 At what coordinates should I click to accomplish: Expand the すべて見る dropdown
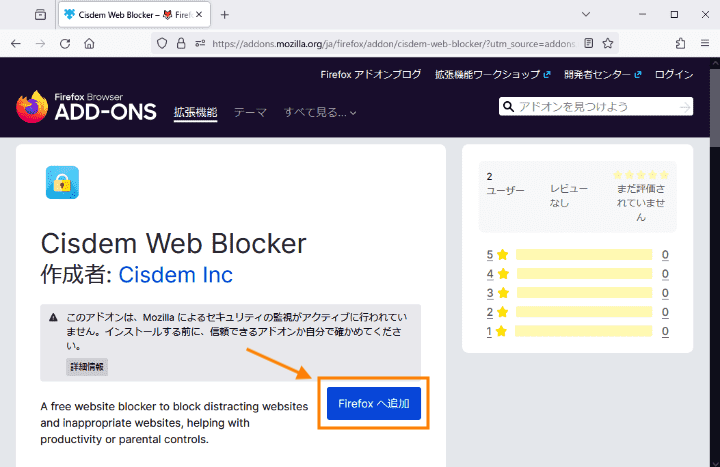coord(320,112)
